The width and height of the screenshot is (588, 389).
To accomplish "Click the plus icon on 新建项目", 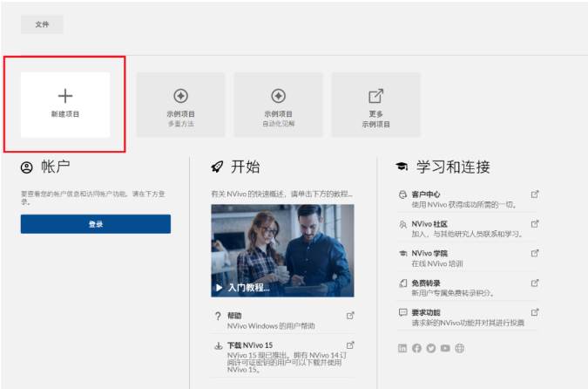I will tap(65, 96).
